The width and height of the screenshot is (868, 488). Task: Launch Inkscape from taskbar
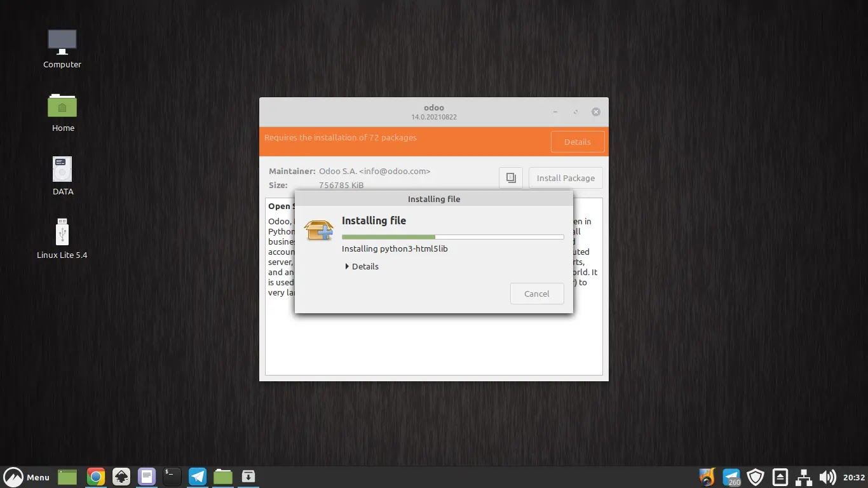tap(121, 477)
